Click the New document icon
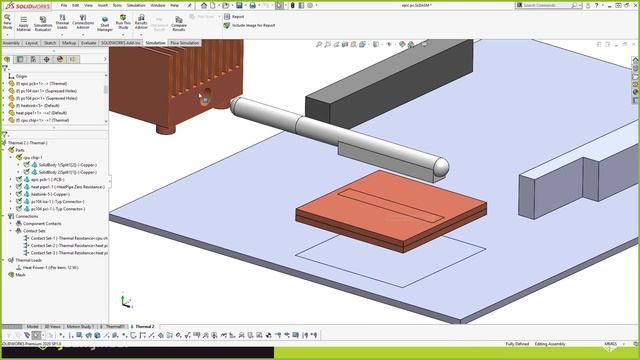Viewport: 640px width, 360px height. pyautogui.click(x=213, y=5)
